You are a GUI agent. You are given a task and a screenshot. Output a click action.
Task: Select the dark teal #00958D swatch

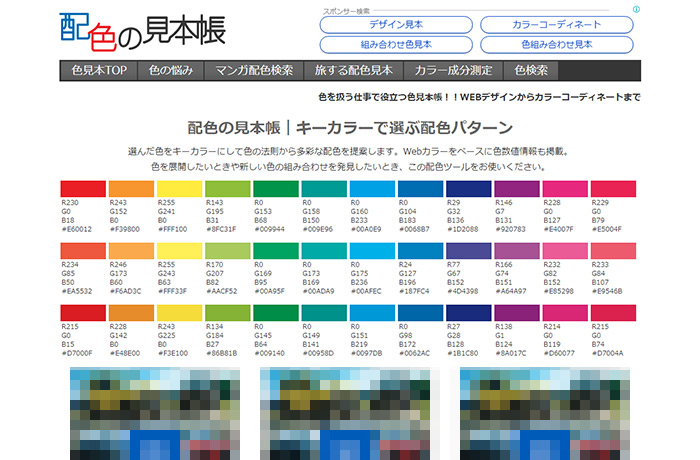pyautogui.click(x=324, y=313)
